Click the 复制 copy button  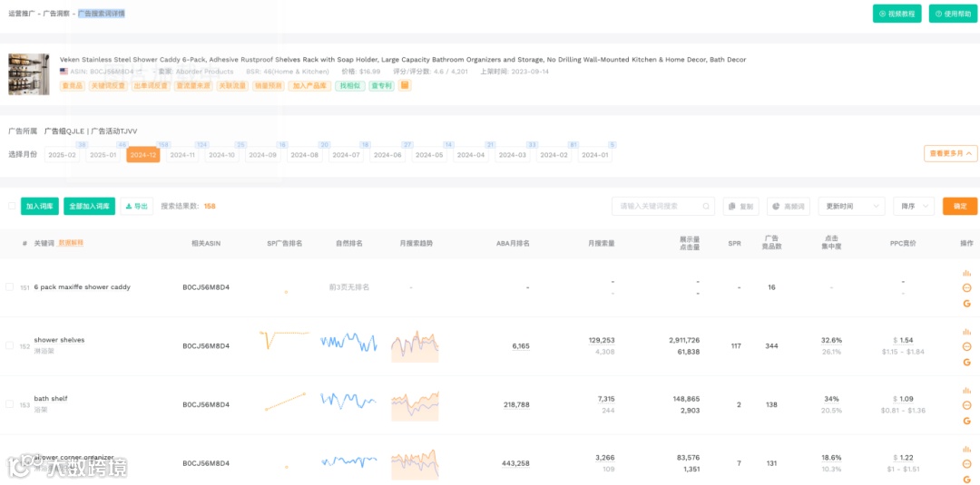(x=740, y=207)
